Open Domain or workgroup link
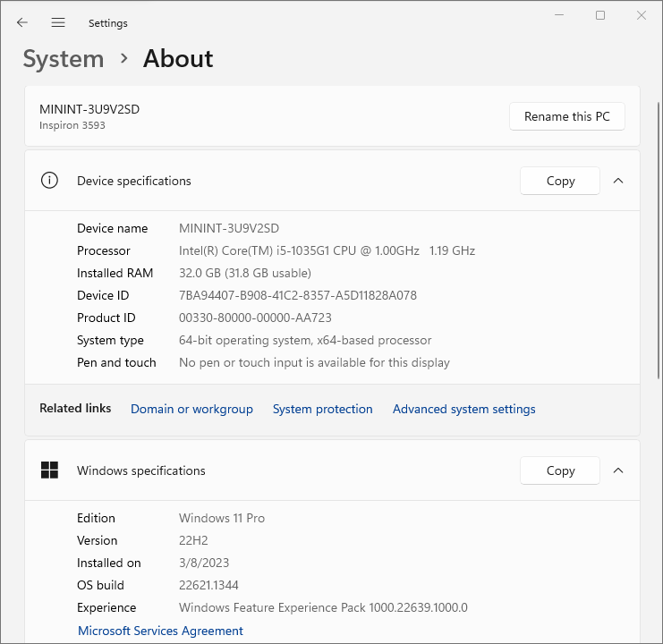Viewport: 663px width, 644px height. [191, 409]
